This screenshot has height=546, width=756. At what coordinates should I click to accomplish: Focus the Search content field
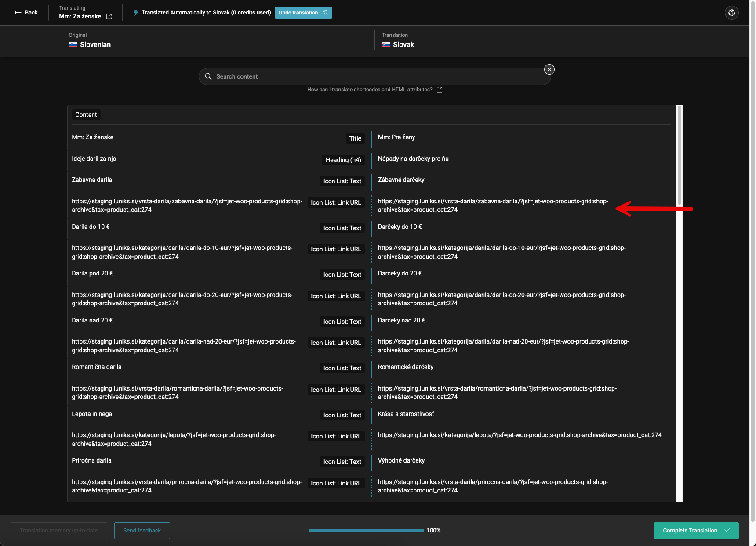[374, 76]
